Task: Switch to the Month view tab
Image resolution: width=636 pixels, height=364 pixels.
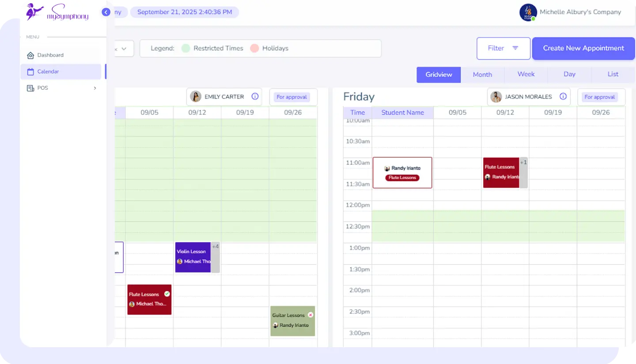Action: 482,75
